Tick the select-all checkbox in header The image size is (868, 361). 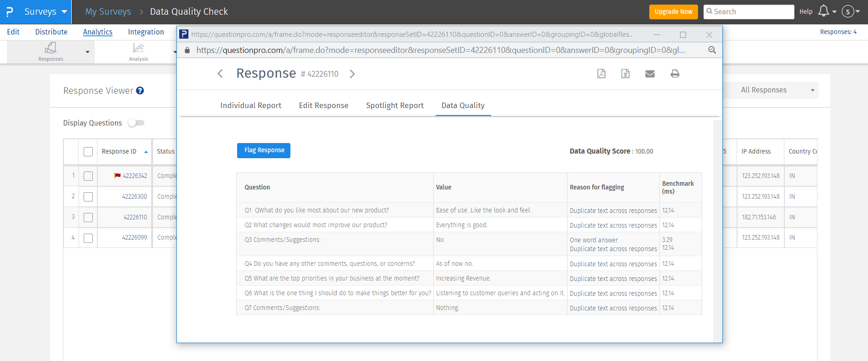click(x=88, y=152)
